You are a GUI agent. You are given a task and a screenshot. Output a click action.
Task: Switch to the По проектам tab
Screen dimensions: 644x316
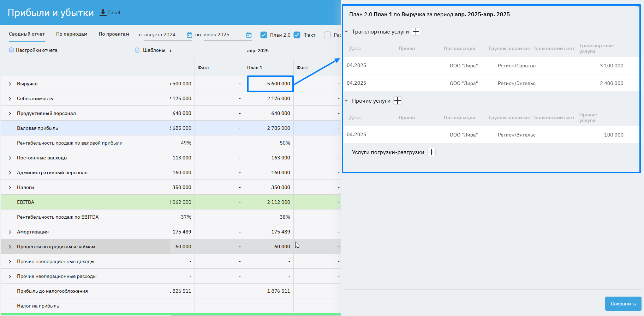point(114,34)
